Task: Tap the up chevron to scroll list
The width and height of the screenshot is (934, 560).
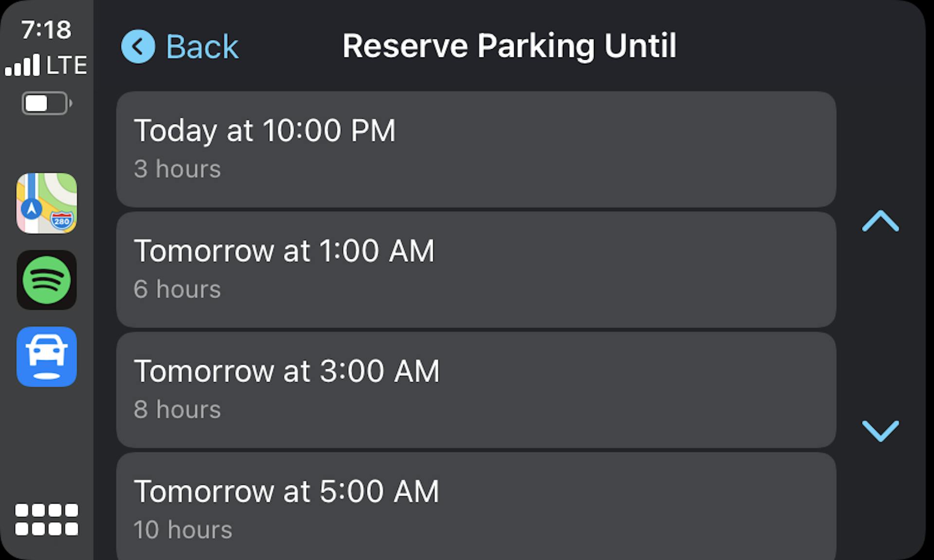Action: coord(880,221)
